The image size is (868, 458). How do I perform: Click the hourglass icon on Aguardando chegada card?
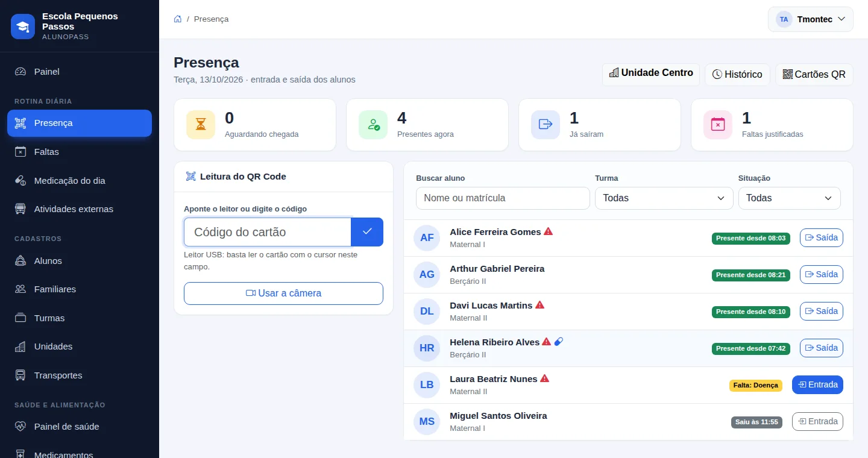click(201, 125)
